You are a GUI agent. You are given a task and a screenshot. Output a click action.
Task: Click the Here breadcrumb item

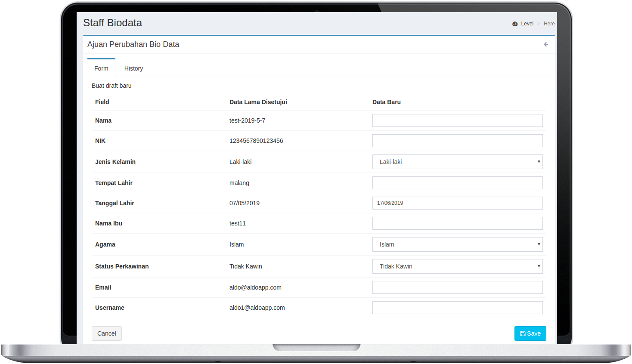click(549, 24)
